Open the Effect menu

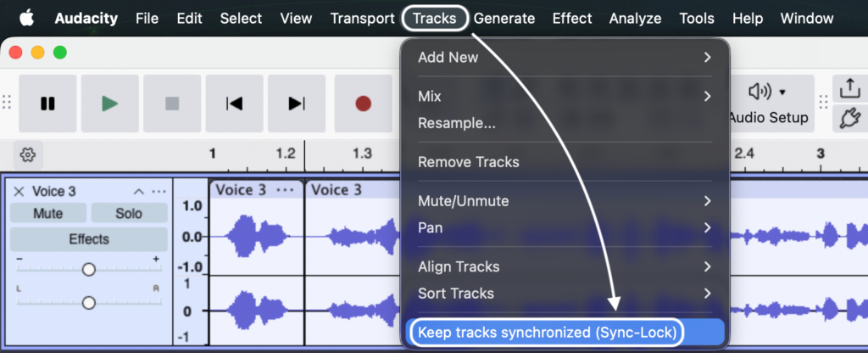click(572, 18)
